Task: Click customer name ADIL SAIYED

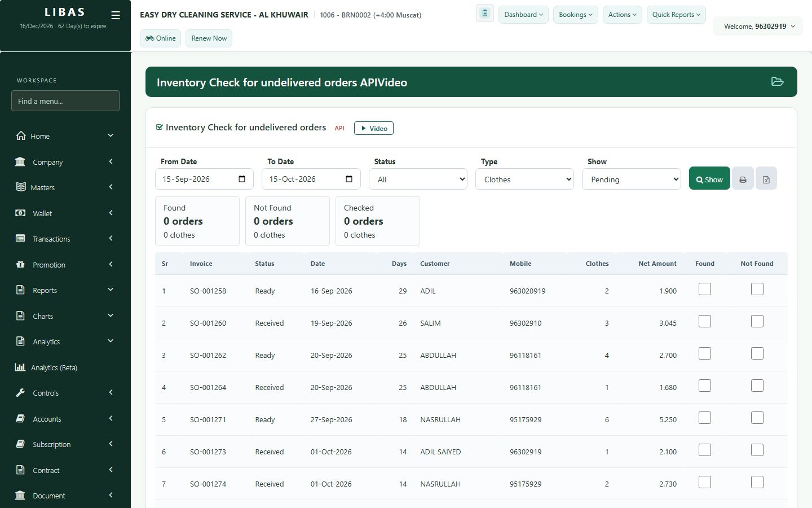Action: coord(440,452)
